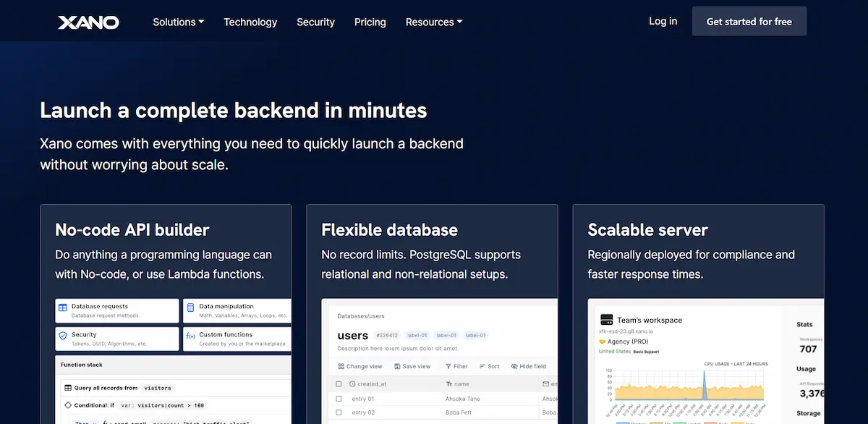The image size is (868, 424).
Task: Click the Filter funnel icon
Action: pos(447,366)
